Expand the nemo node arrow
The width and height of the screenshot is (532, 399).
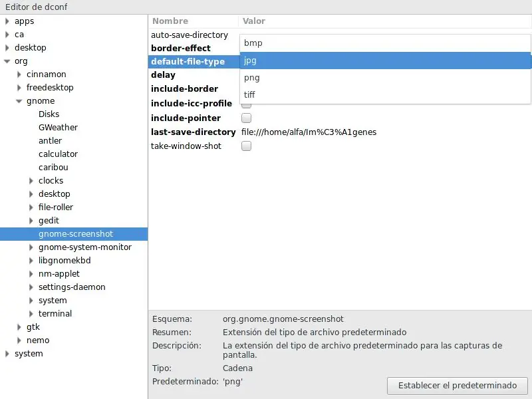click(x=19, y=340)
